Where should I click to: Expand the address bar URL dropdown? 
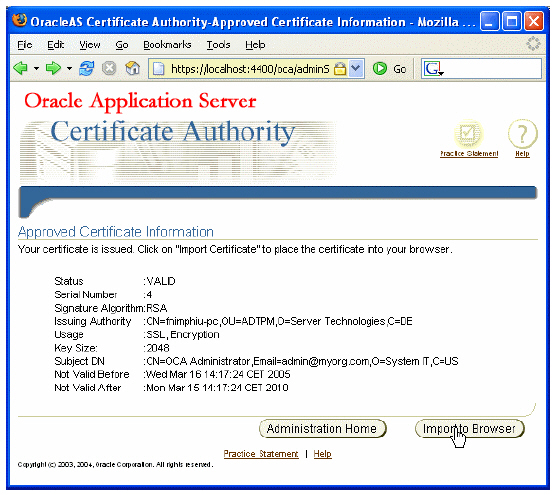pyautogui.click(x=356, y=68)
